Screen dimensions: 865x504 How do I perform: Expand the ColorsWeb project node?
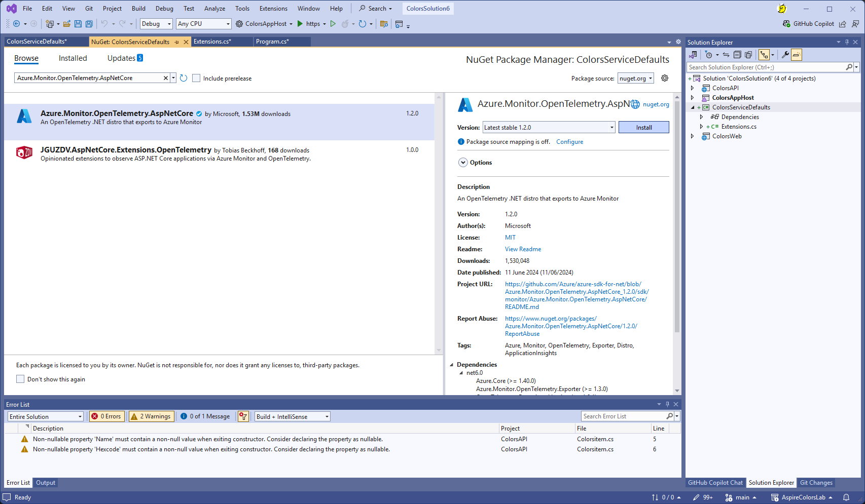click(x=693, y=136)
